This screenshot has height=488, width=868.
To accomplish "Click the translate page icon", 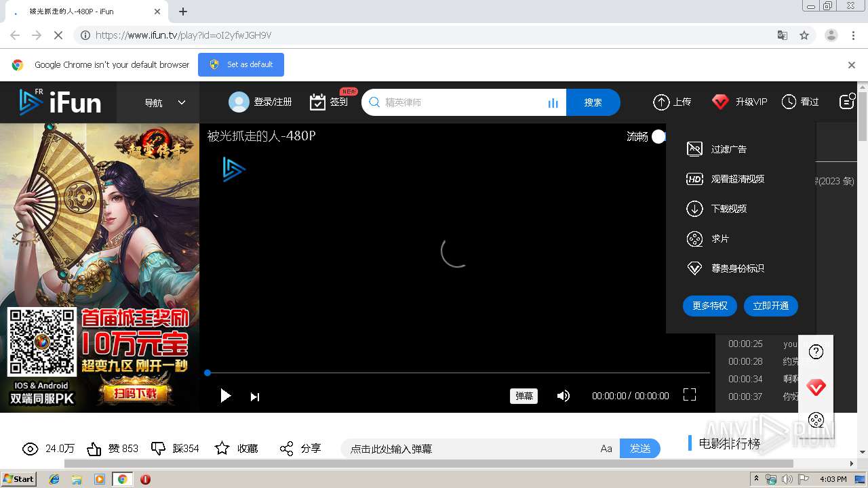I will coord(782,35).
